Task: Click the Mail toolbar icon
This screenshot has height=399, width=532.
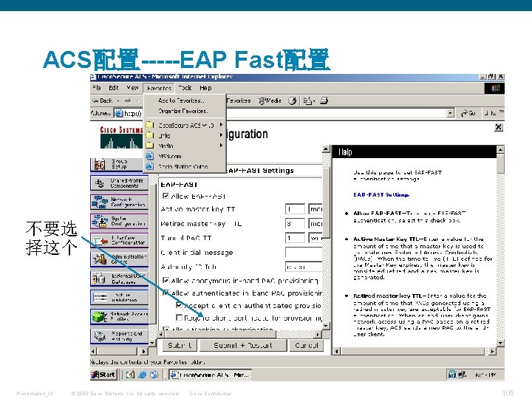Action: click(308, 100)
